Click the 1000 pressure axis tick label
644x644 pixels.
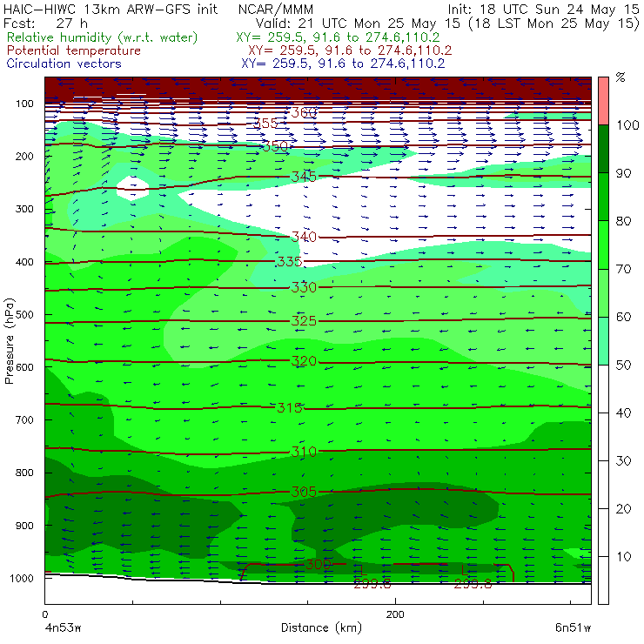pos(22,578)
